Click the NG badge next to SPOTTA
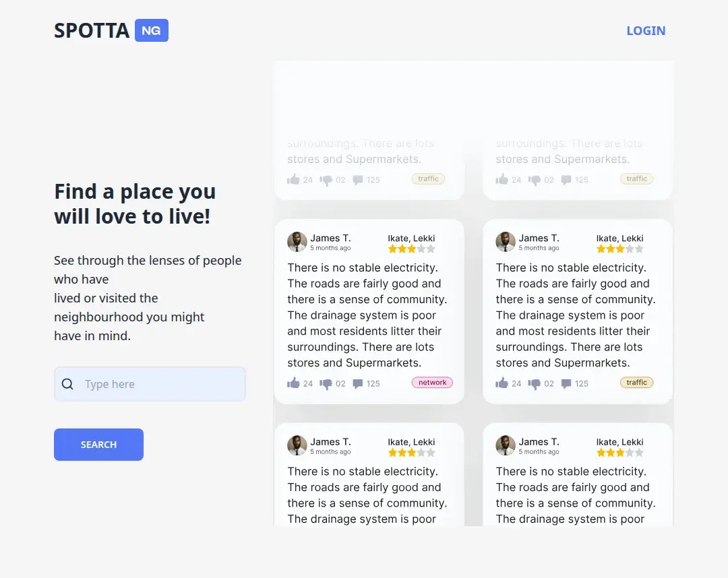The width and height of the screenshot is (728, 578). 151,30
